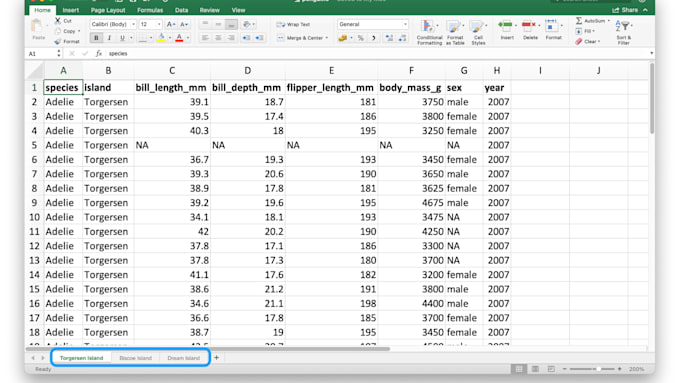The image size is (680, 383).
Task: Toggle top vertical alignment
Action: point(205,24)
